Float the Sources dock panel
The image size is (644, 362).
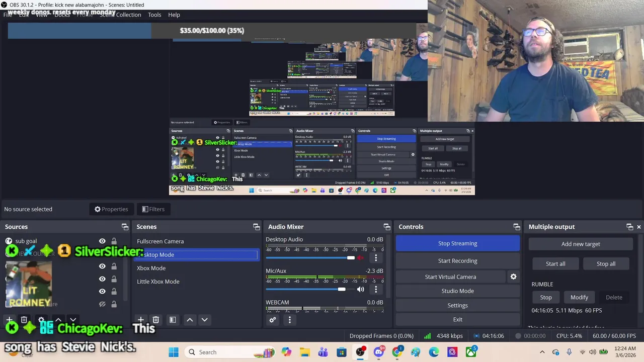[125, 227]
